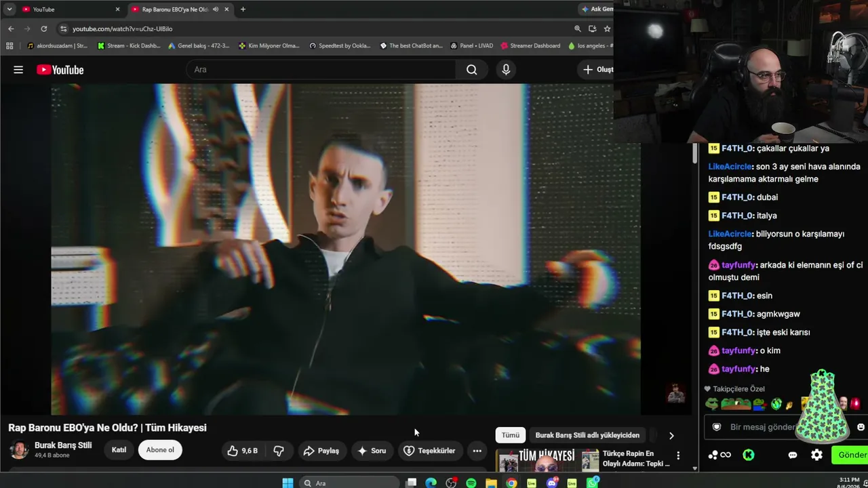The width and height of the screenshot is (868, 488).
Task: Dislike the video with thumbs-down
Action: click(x=279, y=451)
